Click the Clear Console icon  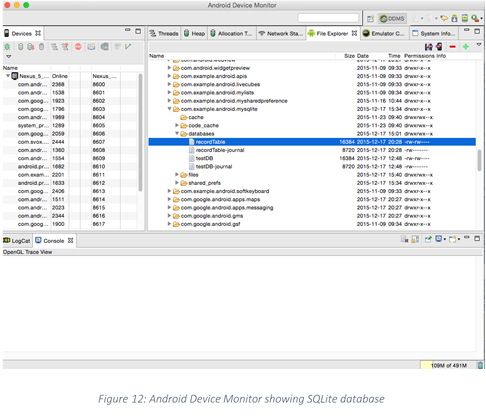pyautogui.click(x=405, y=239)
